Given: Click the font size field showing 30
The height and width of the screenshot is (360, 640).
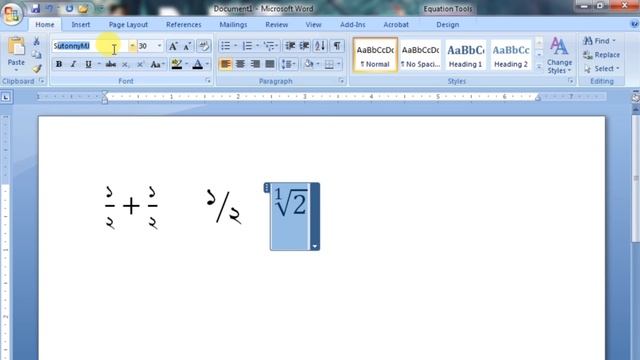Looking at the screenshot, I should click(x=147, y=46).
